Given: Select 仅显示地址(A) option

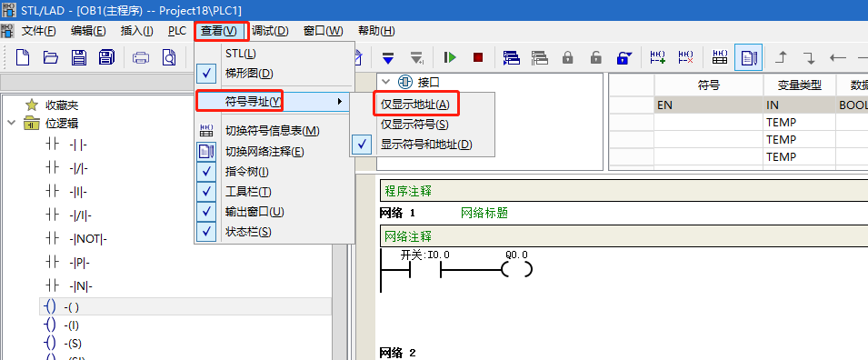Looking at the screenshot, I should pos(423,105).
